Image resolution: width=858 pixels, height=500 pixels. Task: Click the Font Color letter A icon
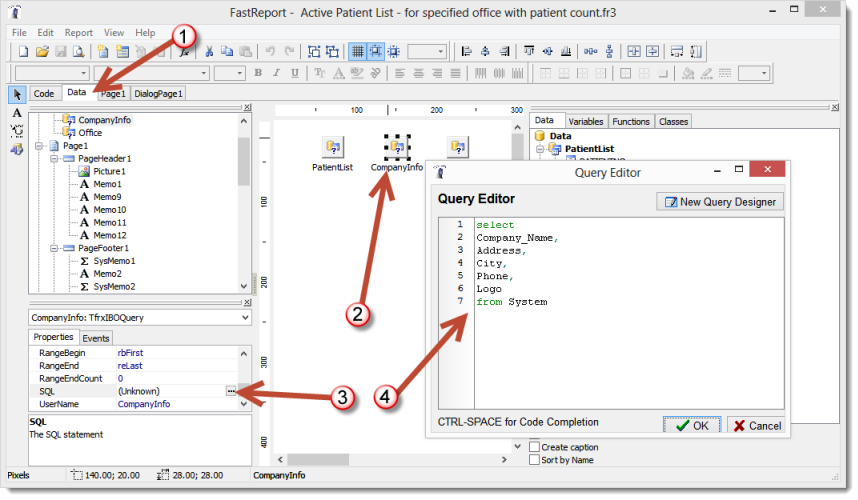tap(339, 73)
